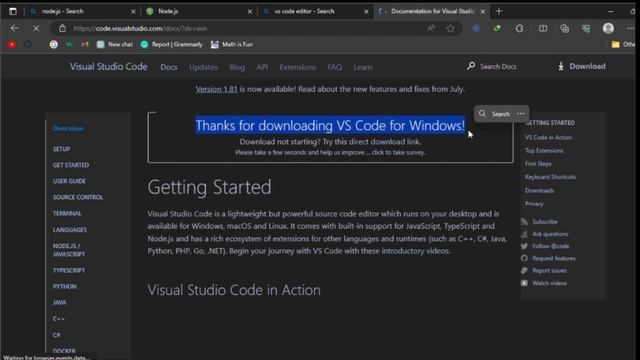Open Google bookmark icon
This screenshot has height=360, width=640.
pyautogui.click(x=53, y=44)
